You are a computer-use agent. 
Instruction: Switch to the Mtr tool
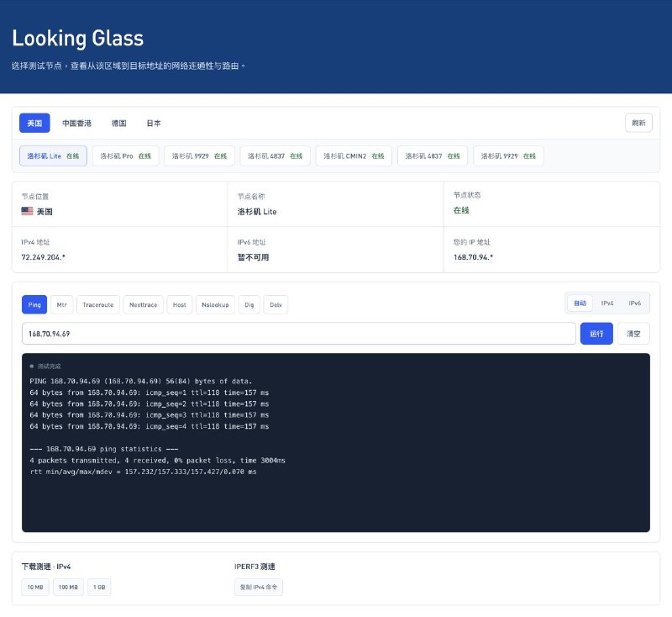pos(61,305)
